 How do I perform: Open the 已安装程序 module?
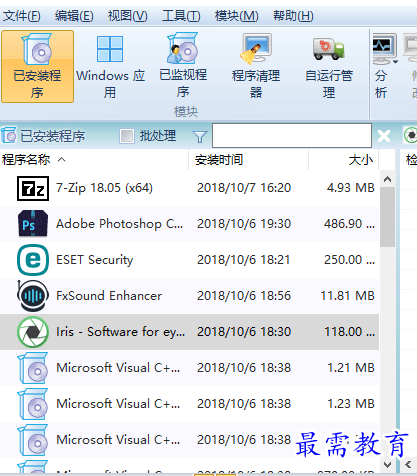(x=37, y=66)
